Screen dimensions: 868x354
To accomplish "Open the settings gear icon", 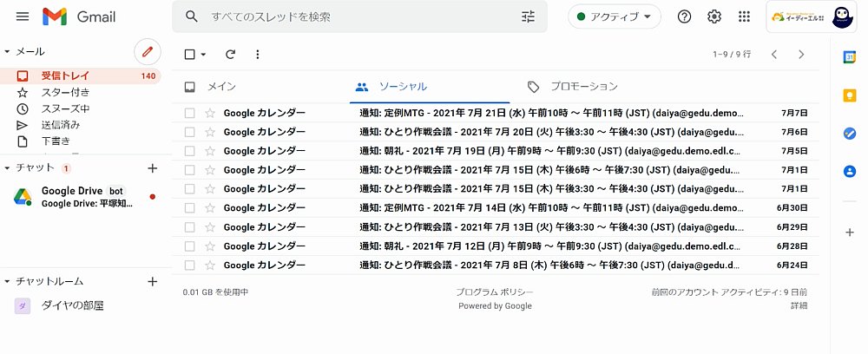I will point(714,16).
